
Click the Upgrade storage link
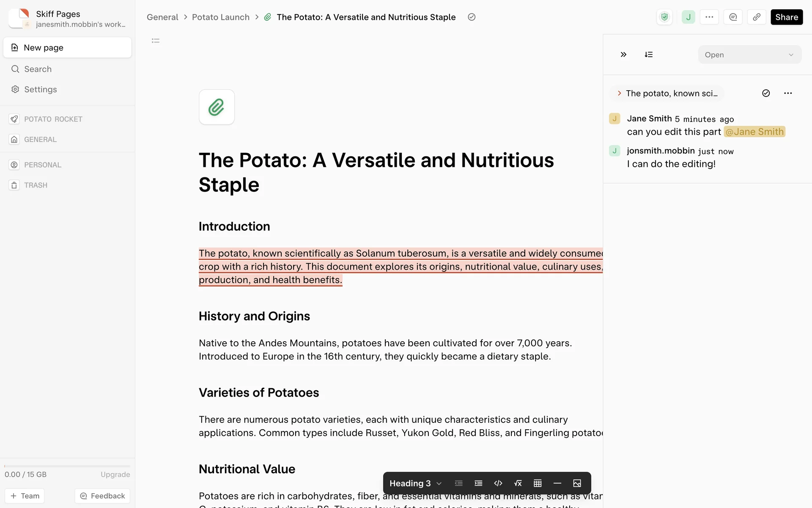pyautogui.click(x=115, y=474)
